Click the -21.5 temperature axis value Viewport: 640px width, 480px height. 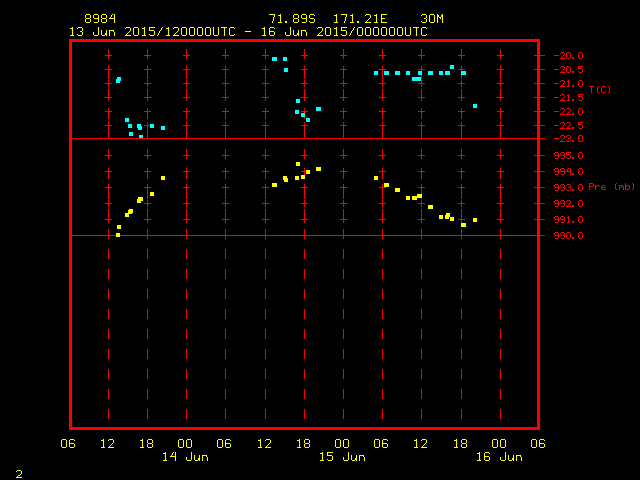click(569, 98)
